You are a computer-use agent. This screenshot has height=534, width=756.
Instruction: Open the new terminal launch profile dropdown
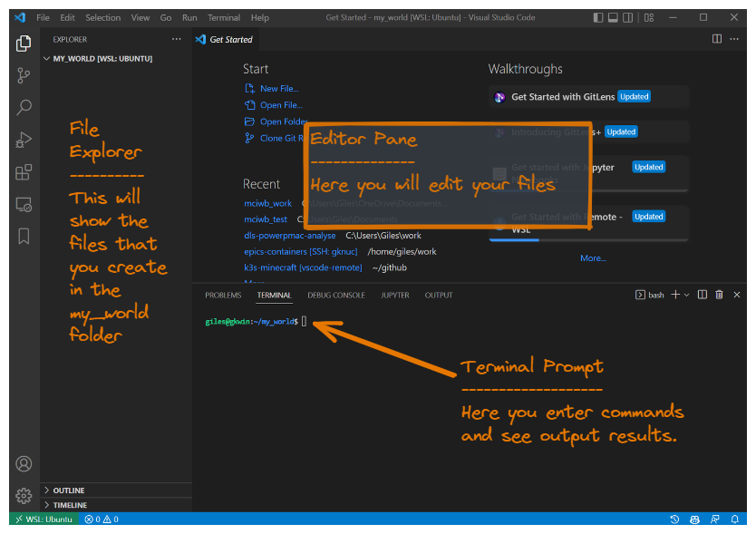(686, 295)
